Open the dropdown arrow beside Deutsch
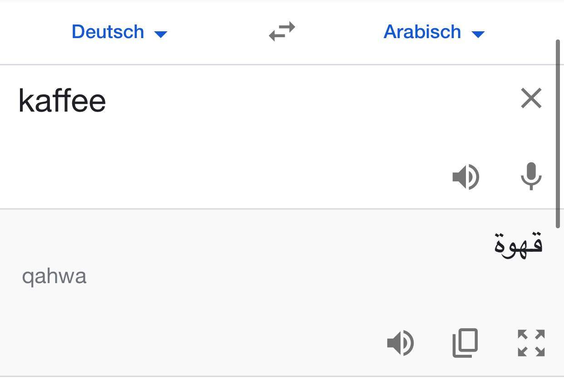 (x=161, y=34)
